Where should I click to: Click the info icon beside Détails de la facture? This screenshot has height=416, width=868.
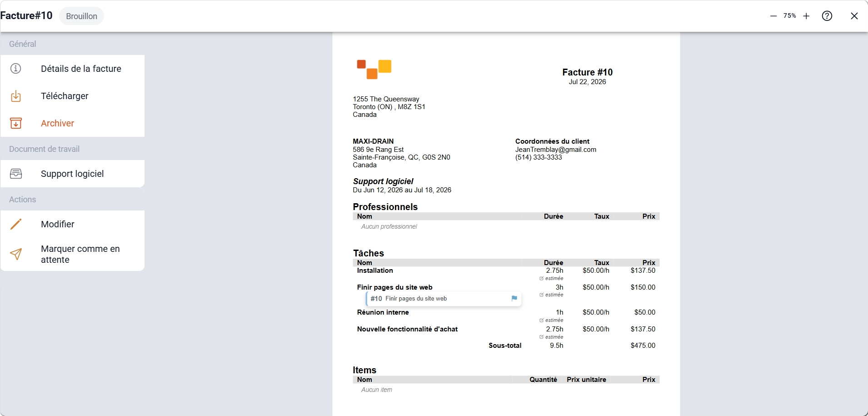pos(16,69)
